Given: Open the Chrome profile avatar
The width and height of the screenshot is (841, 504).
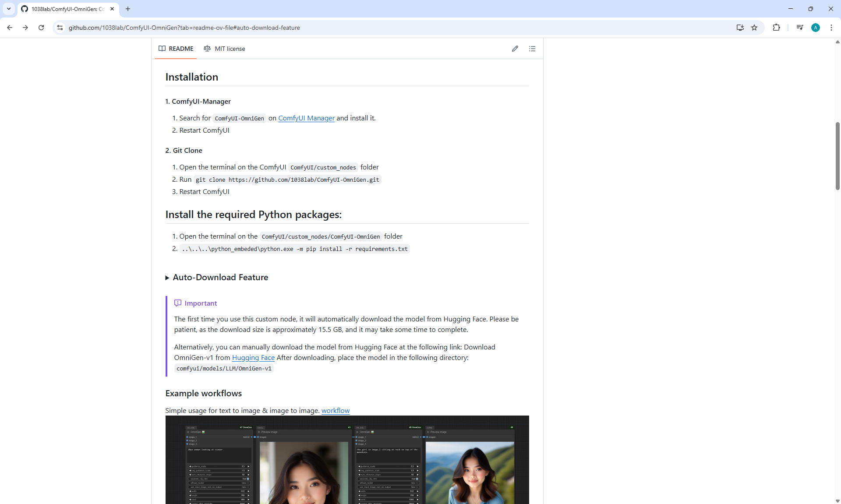Looking at the screenshot, I should [815, 28].
